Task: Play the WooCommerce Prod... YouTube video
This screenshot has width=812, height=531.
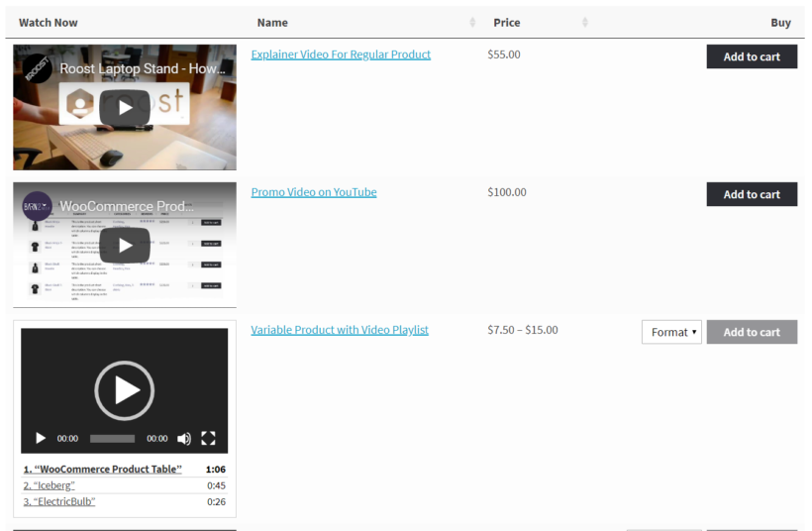Action: coord(125,245)
